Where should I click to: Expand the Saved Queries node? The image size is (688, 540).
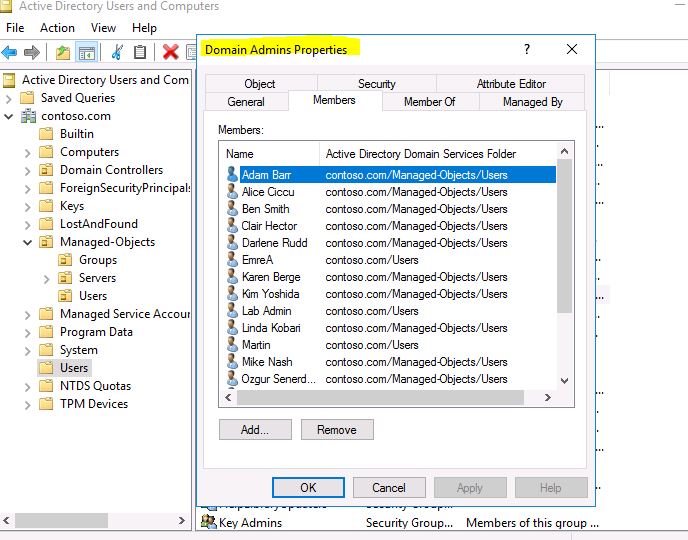click(x=9, y=99)
